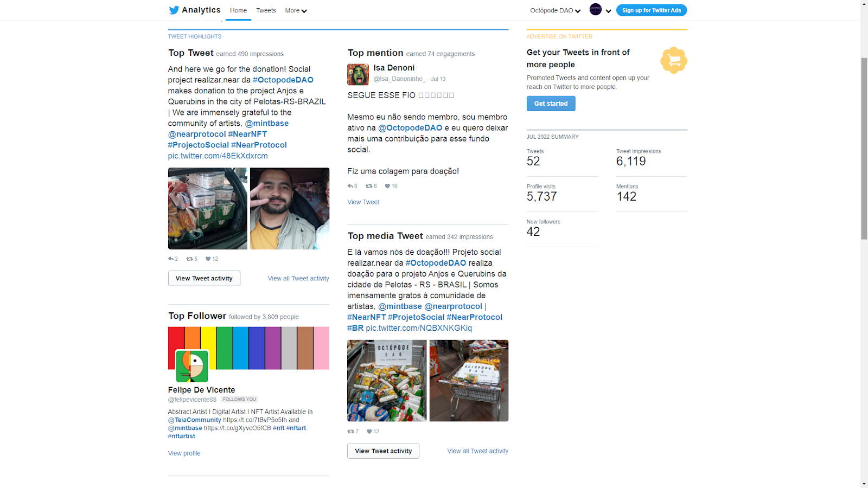Click #OctopodeDAO in Top media Tweet
Viewport: 868px width, 488px height.
click(436, 263)
